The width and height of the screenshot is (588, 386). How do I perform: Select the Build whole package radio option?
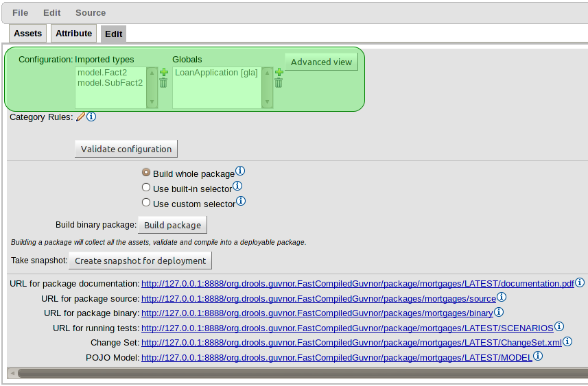(145, 173)
